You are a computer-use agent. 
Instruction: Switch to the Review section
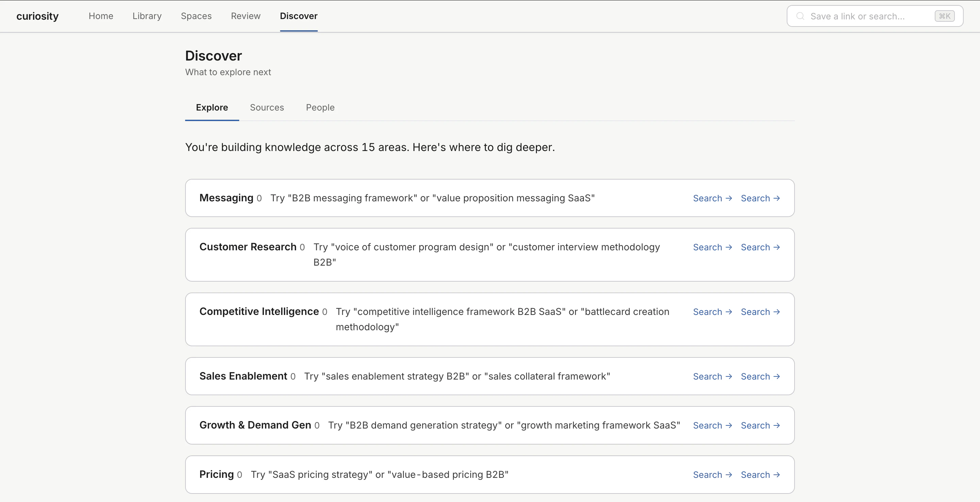point(245,16)
